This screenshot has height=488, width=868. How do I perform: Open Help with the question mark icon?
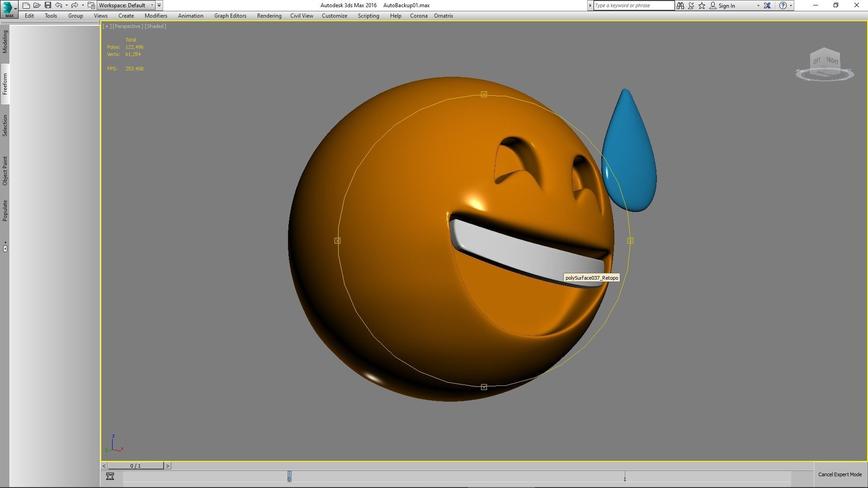(x=783, y=5)
